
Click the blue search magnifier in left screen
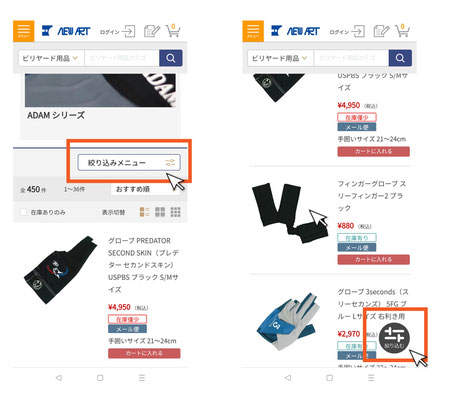[x=171, y=58]
